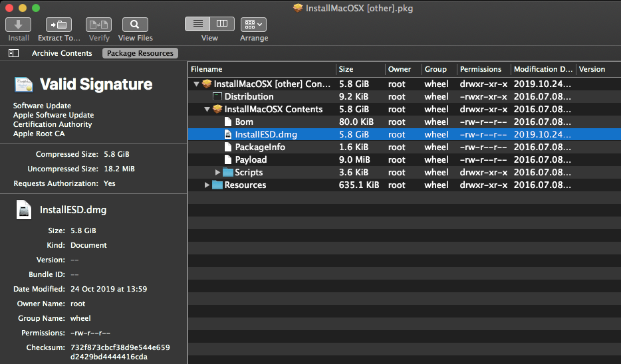Click the Verify toolbar icon

pos(98,25)
